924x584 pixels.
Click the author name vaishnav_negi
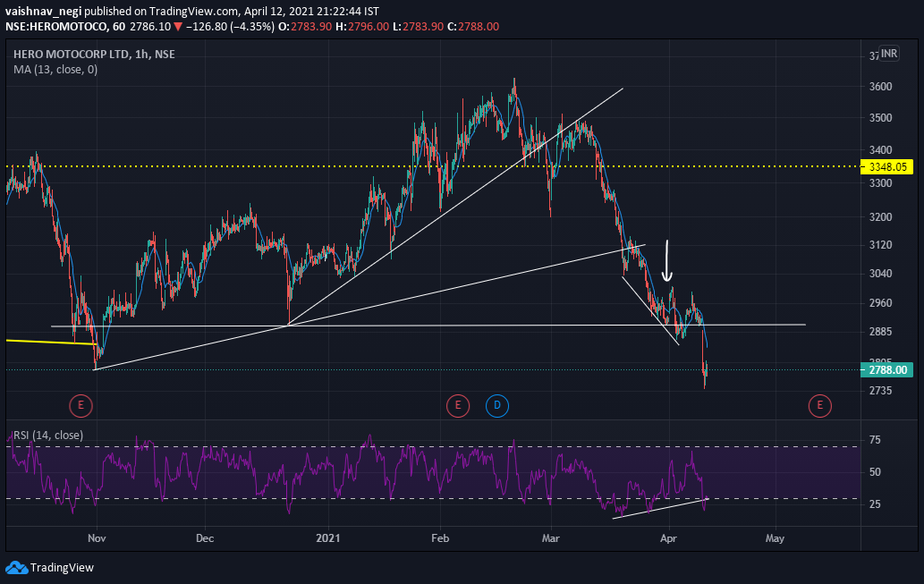(44, 12)
